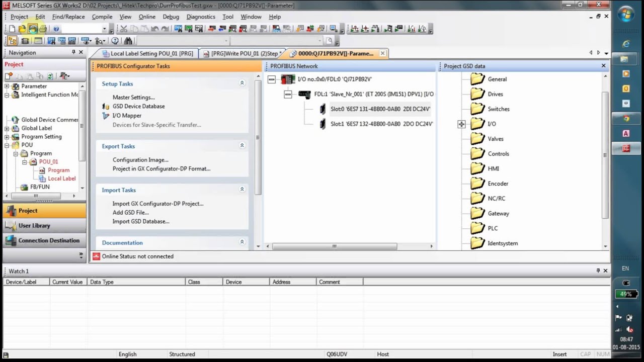Viewport: 644px width, 362px height.
Task: Click the Undo arrow icon
Action: (155, 29)
